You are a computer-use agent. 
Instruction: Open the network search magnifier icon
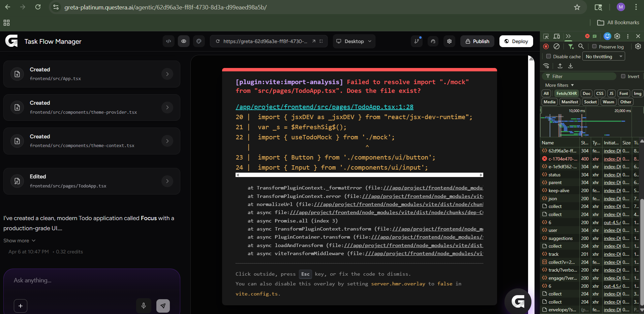581,46
